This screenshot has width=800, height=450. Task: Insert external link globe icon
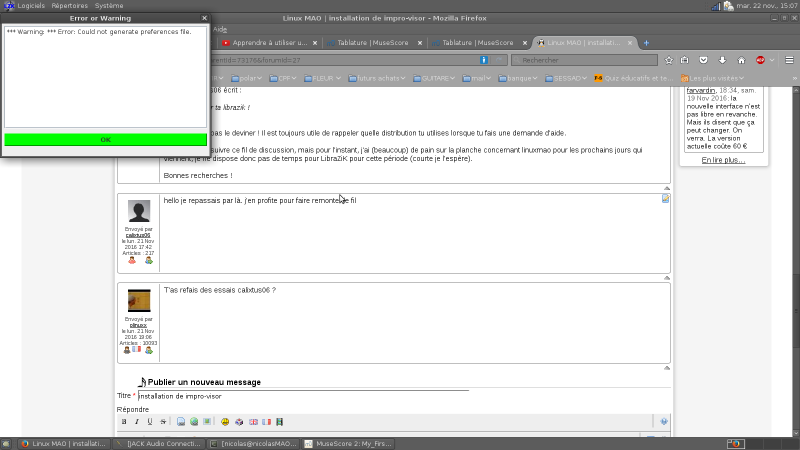point(194,421)
